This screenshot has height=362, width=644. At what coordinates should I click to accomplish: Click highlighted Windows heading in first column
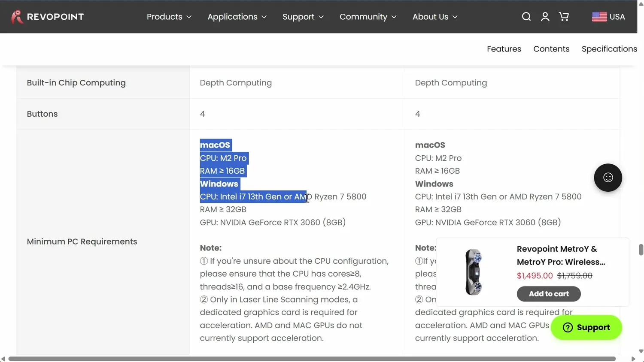[x=219, y=184]
